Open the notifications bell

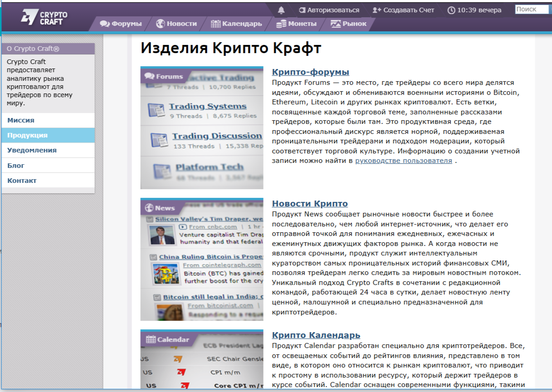coord(281,10)
